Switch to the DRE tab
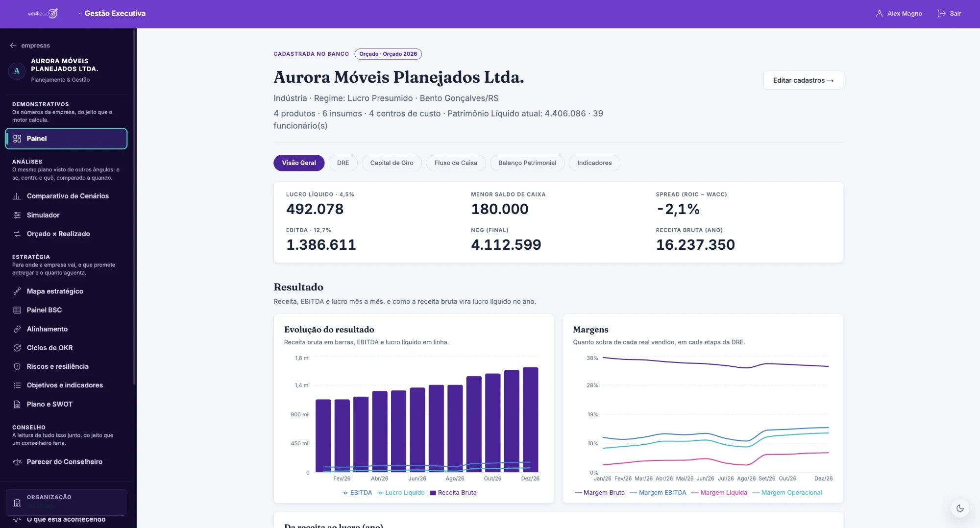 point(343,163)
